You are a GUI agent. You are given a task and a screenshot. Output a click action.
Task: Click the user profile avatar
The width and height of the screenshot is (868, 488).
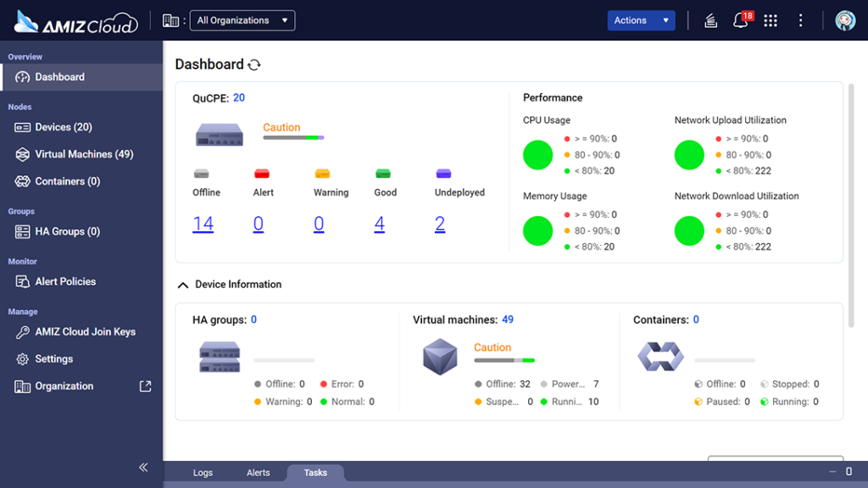pos(845,19)
